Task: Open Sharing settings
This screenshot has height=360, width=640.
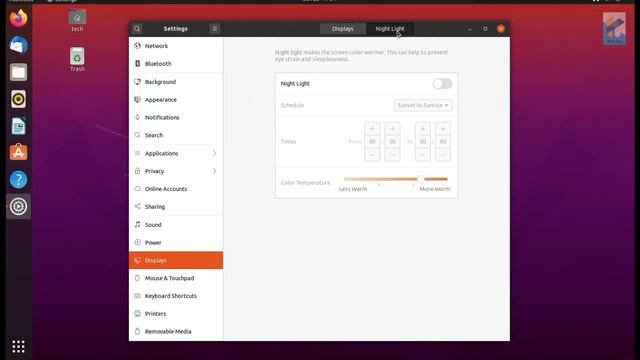Action: tap(176, 207)
